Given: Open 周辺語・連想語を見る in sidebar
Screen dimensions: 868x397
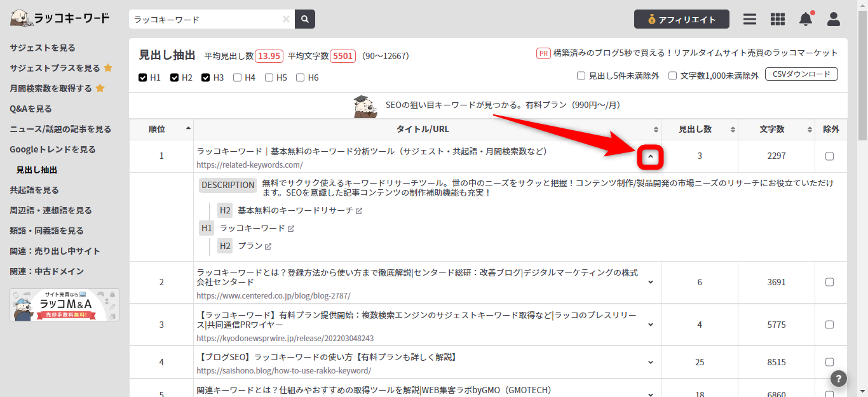Looking at the screenshot, I should click(x=51, y=210).
